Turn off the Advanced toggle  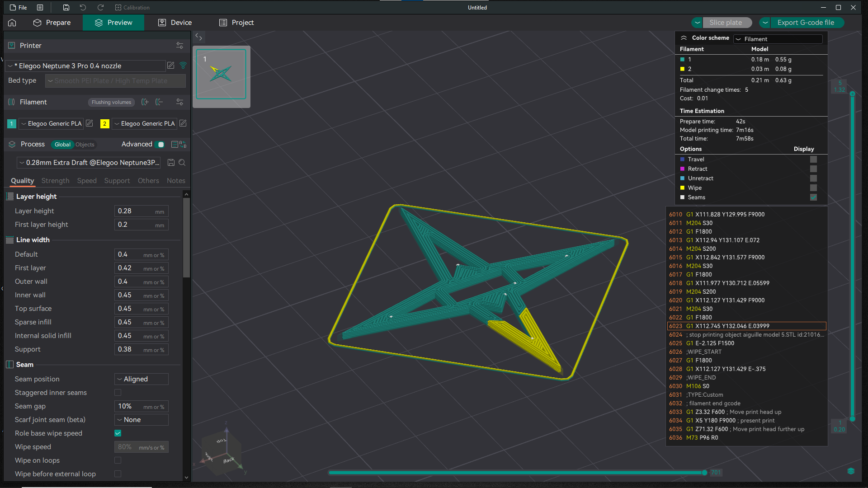click(x=160, y=145)
